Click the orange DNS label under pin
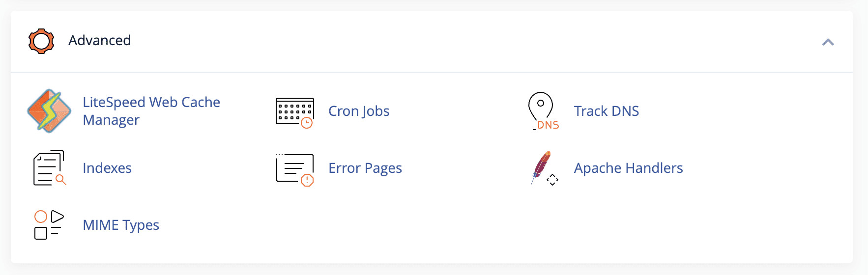The image size is (868, 275). click(548, 125)
